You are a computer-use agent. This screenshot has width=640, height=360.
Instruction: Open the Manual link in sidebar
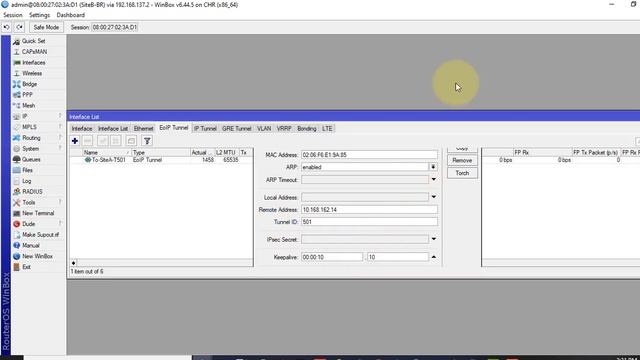(x=31, y=245)
